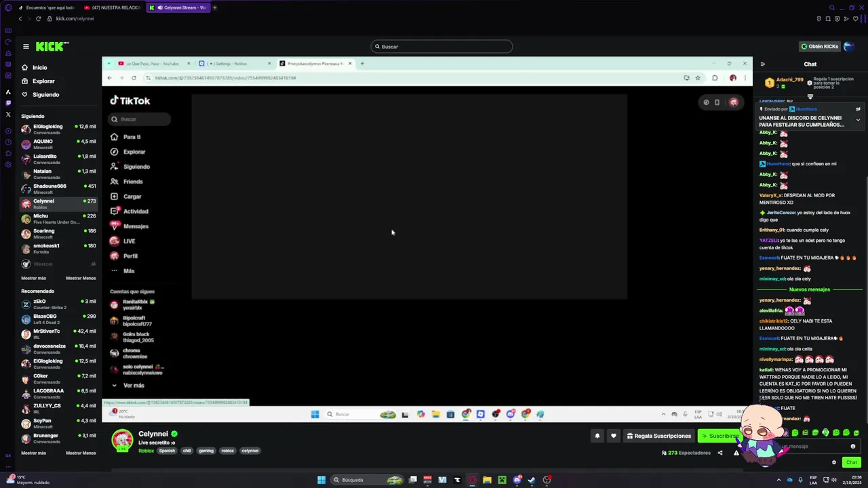Select the Celynnei Stream browser tab
Viewport: 868px width, 488px height.
178,7
